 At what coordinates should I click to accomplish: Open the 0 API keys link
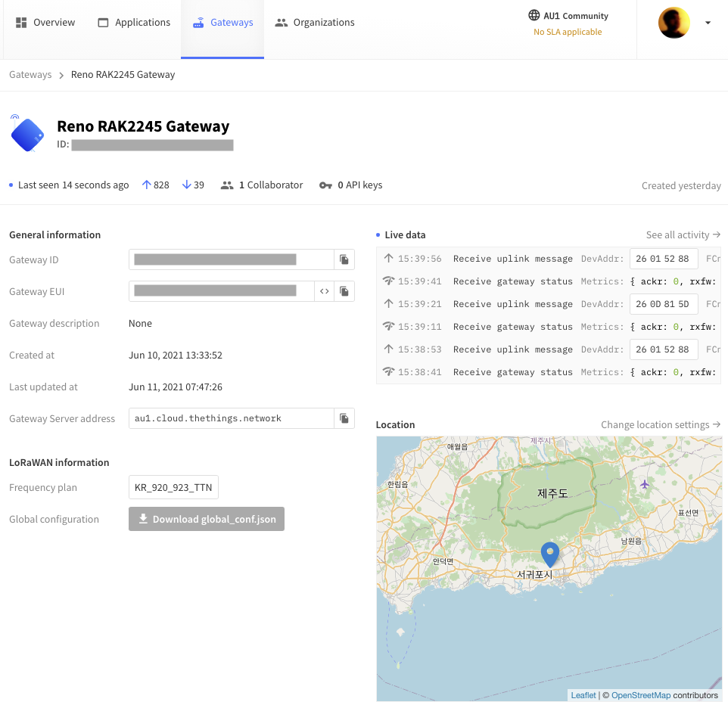pyautogui.click(x=351, y=185)
